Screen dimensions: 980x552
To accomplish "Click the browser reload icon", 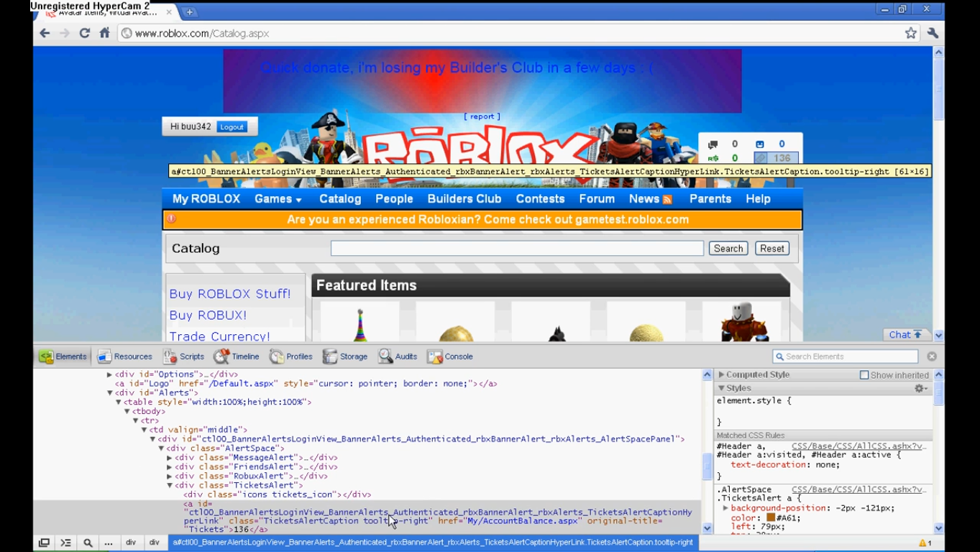I will pos(85,33).
